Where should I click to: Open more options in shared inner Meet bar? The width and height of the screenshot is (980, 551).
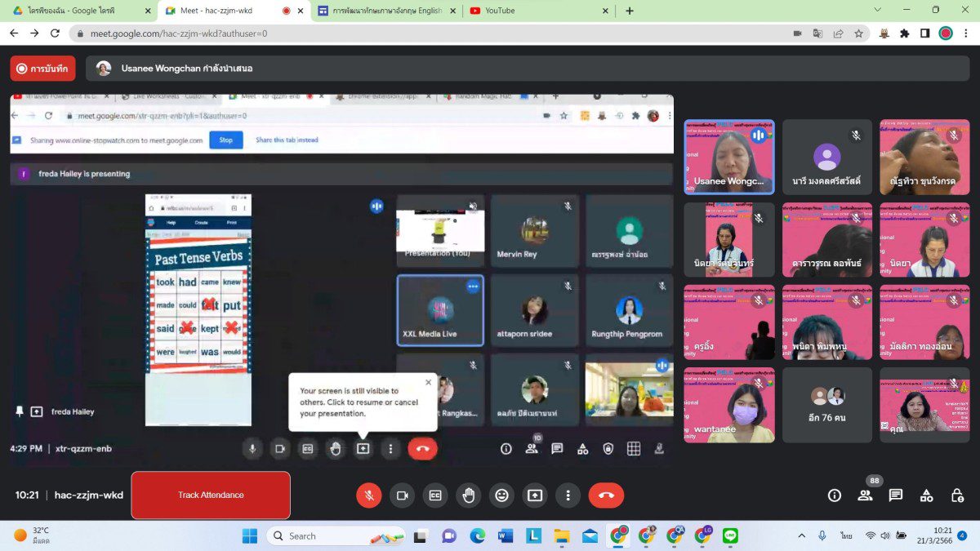[x=390, y=448]
